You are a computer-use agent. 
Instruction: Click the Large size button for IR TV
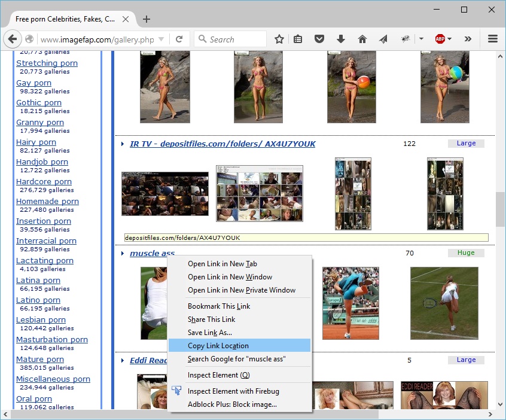[x=466, y=144]
